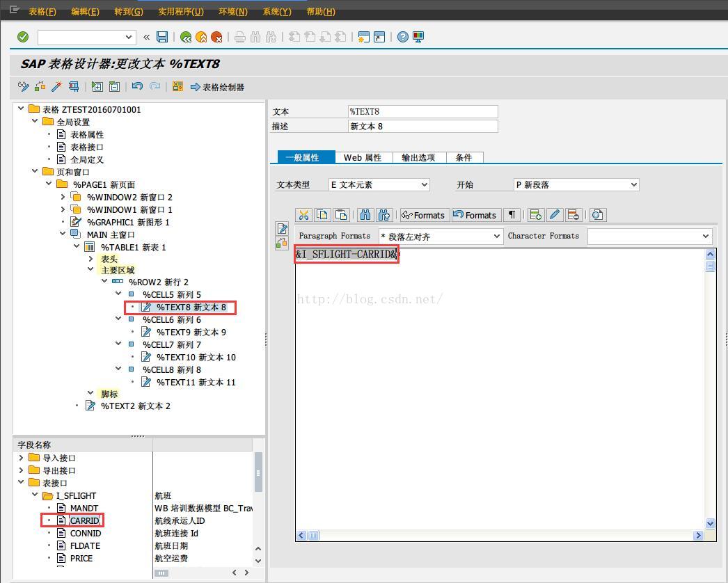The image size is (728, 583).
Task: Open the 实用程序(U) menu
Action: [x=180, y=12]
